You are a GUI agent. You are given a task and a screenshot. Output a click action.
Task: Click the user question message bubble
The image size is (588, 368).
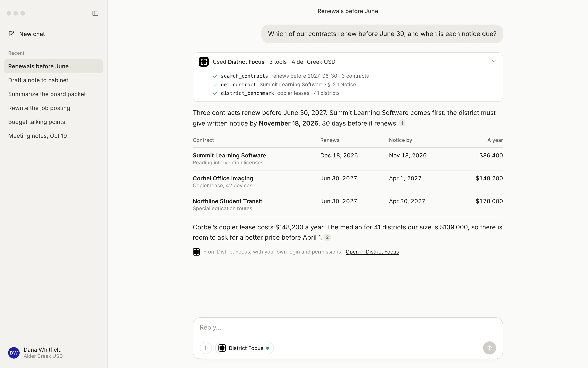382,34
